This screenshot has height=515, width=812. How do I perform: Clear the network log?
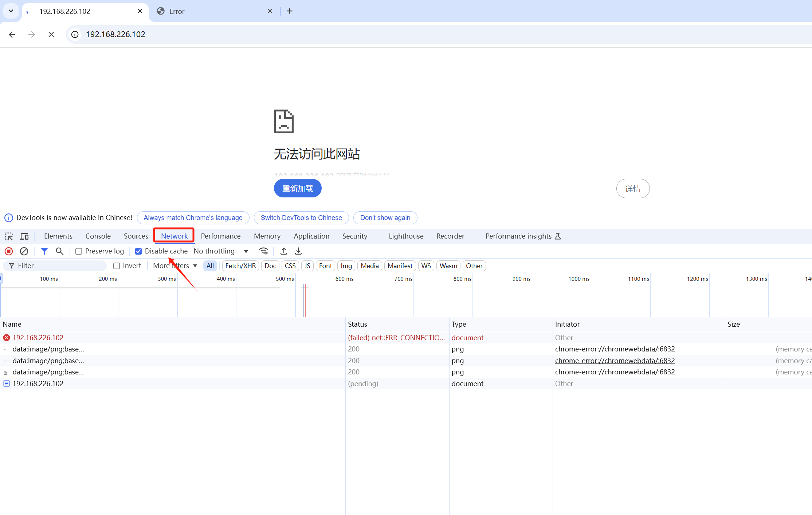pos(24,251)
